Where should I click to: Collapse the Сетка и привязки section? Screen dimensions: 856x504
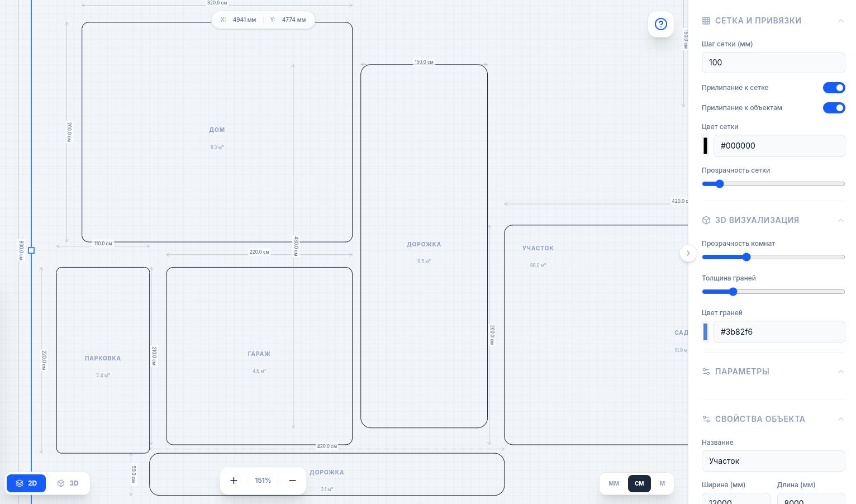tap(840, 21)
